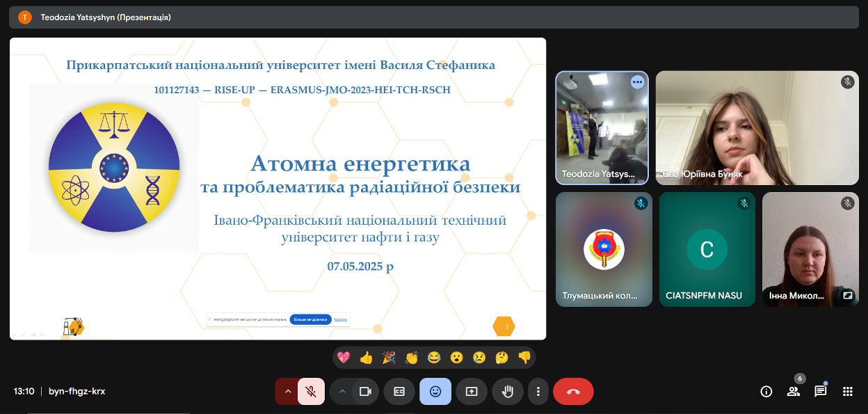868x414 pixels.
Task: Click the blue stop sharing button in the slide
Action: [x=310, y=319]
